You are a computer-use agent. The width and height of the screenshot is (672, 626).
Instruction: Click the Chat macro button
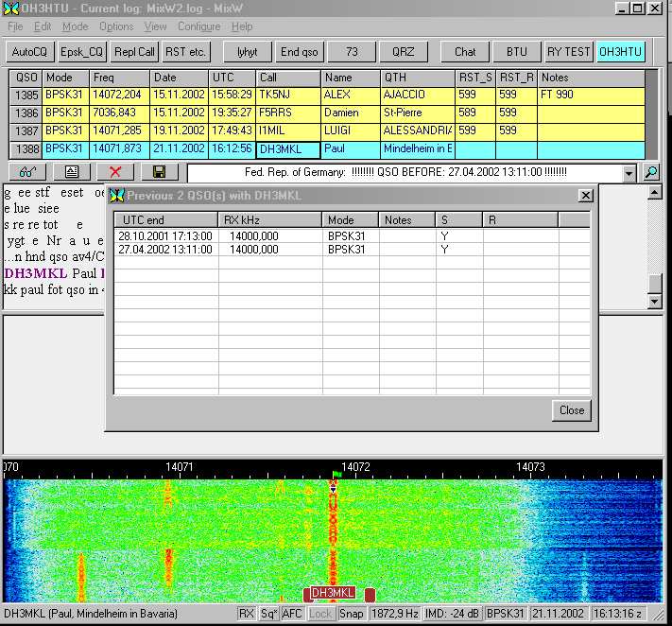pos(465,52)
